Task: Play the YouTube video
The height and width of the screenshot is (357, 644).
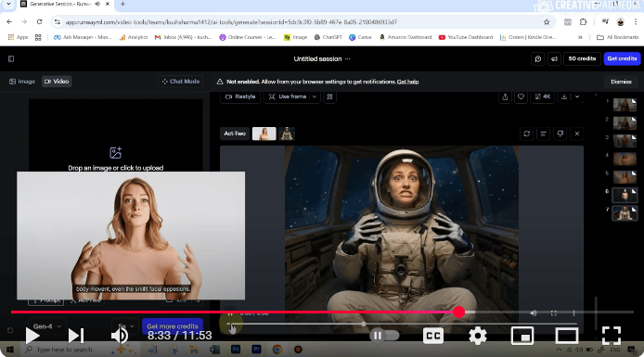Action: point(32,336)
